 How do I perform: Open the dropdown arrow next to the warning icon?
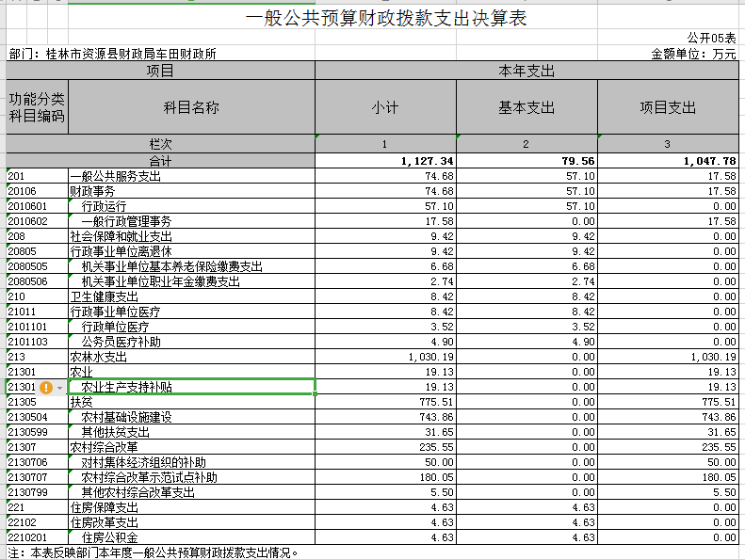click(x=60, y=387)
